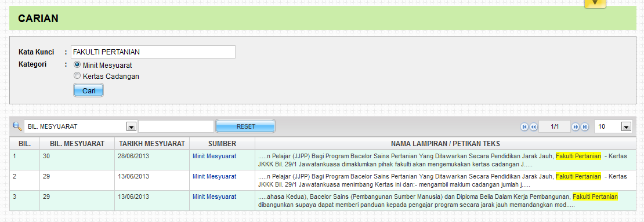This screenshot has height=222, width=644.
Task: Click the magnifier search icon
Action: (17, 126)
